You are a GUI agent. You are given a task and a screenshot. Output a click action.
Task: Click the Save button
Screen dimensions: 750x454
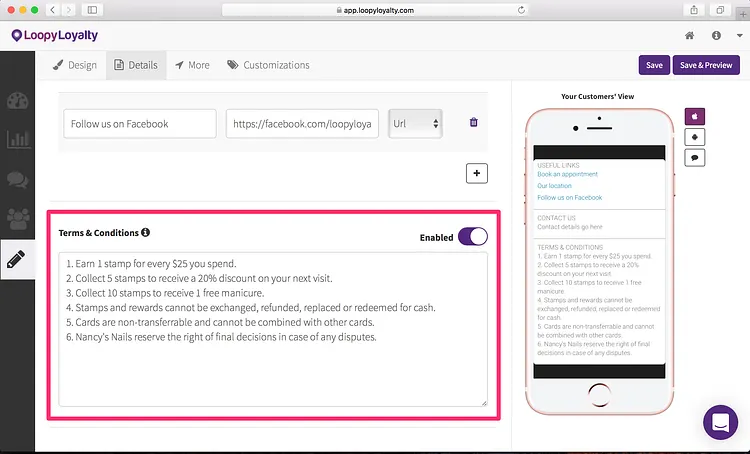[x=654, y=65]
